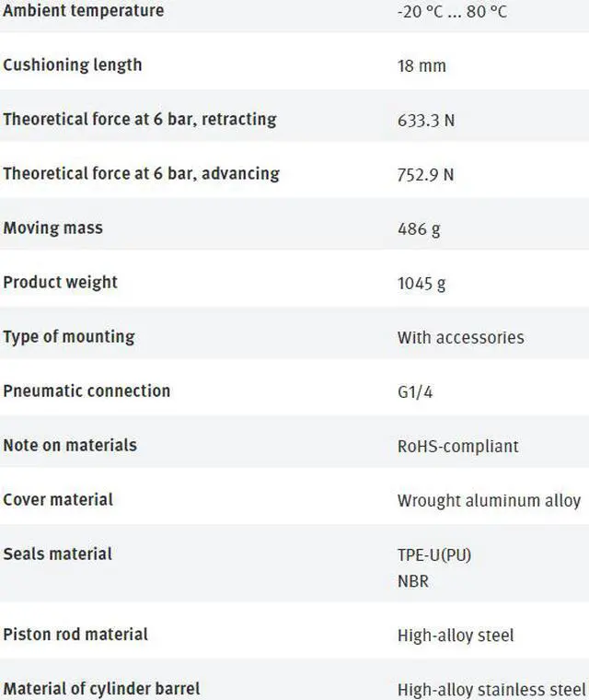
Task: Click "Theoretical force at 6 bar, advancing" label
Action: (141, 174)
